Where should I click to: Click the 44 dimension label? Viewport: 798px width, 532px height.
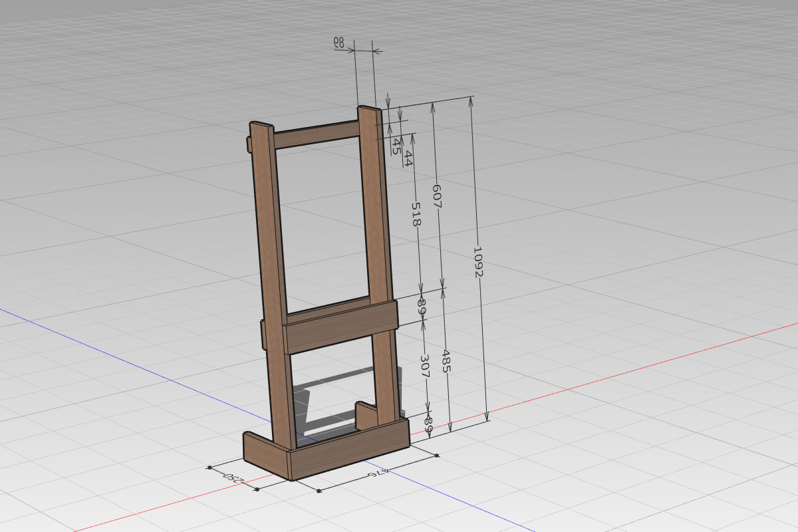[x=408, y=158]
